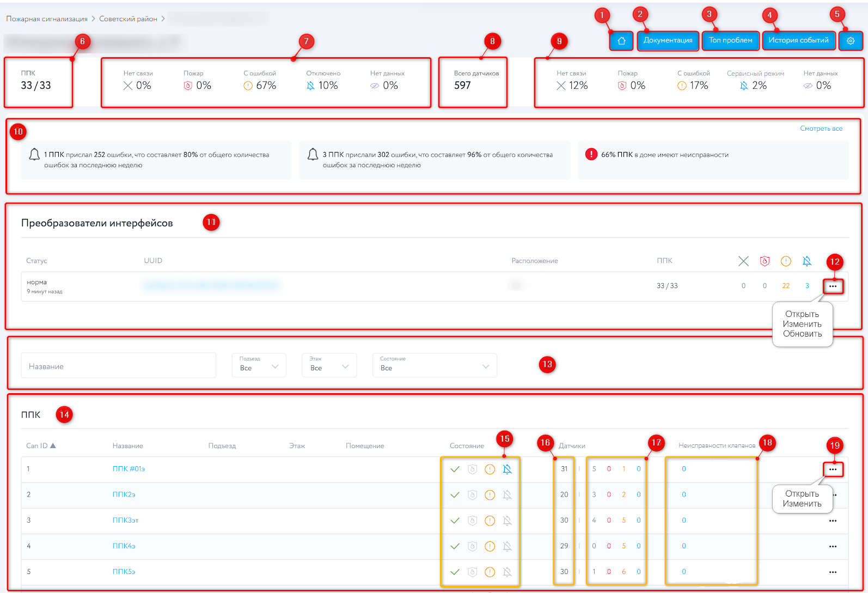The image size is (868, 593).
Task: Click sensor count 31 in ППК #01э row
Action: (564, 469)
